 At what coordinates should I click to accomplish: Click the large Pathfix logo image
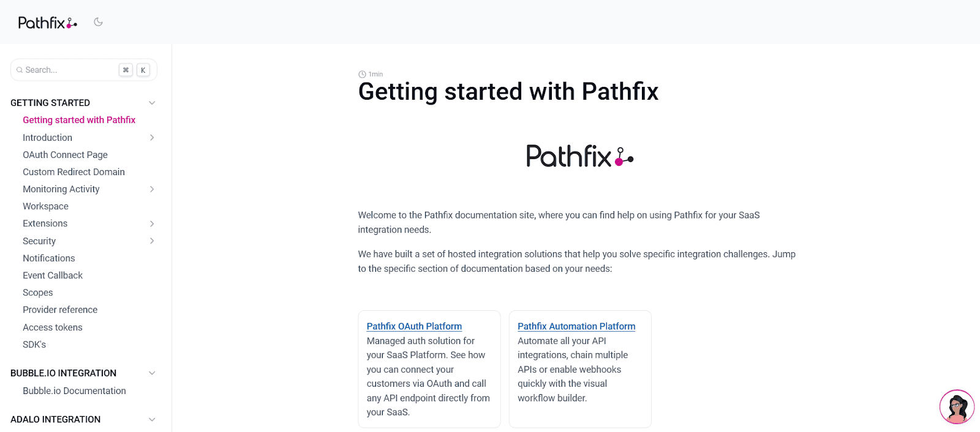(579, 157)
